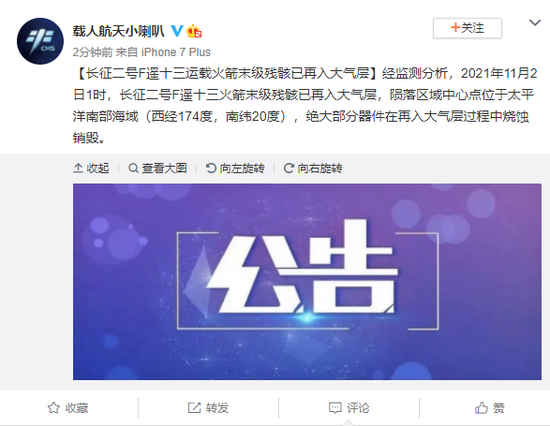Rotate image left with 向左旋转 icon
Screen dimensions: 550x426
point(211,168)
